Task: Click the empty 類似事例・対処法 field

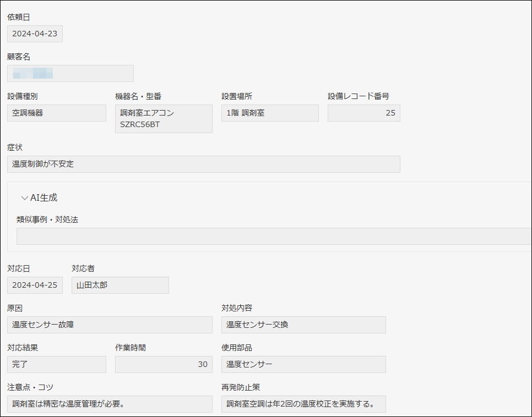Action: click(x=274, y=237)
